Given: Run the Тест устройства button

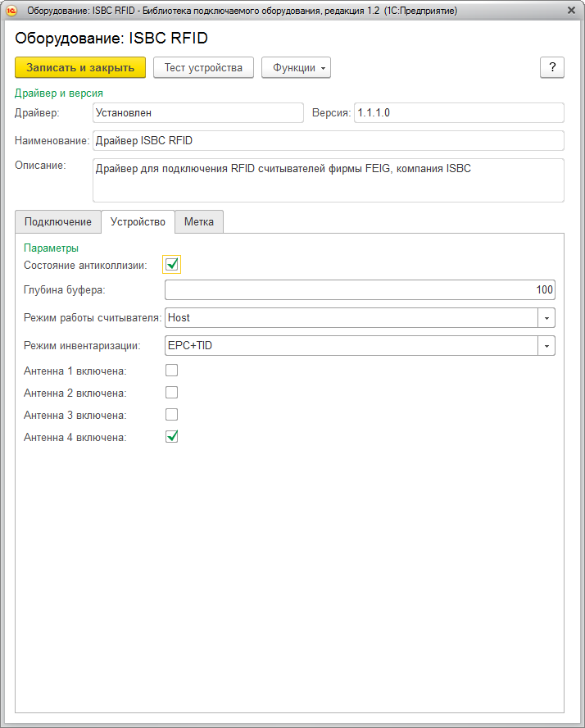Looking at the screenshot, I should tap(203, 68).
